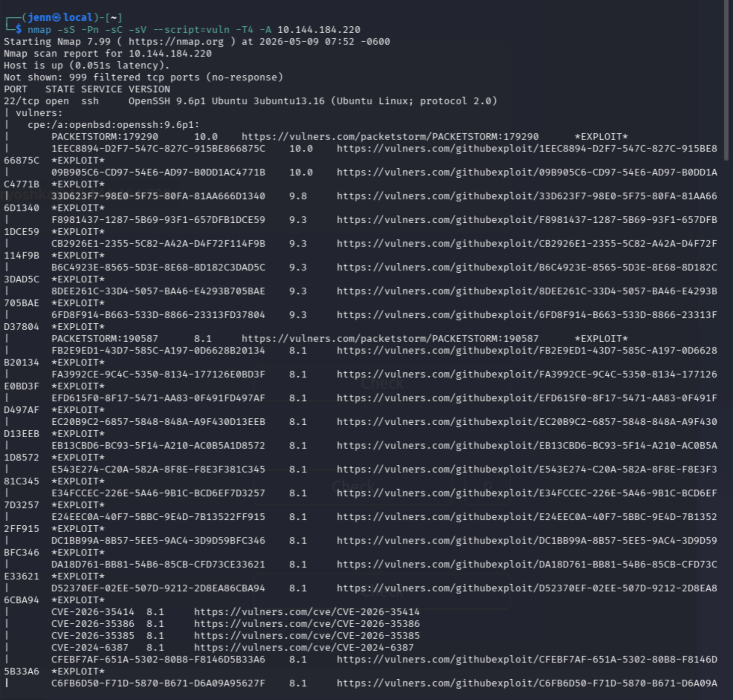Viewport: 733px width, 700px height.
Task: Click the 'PACKETSTORM:190587' identifier in the left column
Action: [x=105, y=339]
